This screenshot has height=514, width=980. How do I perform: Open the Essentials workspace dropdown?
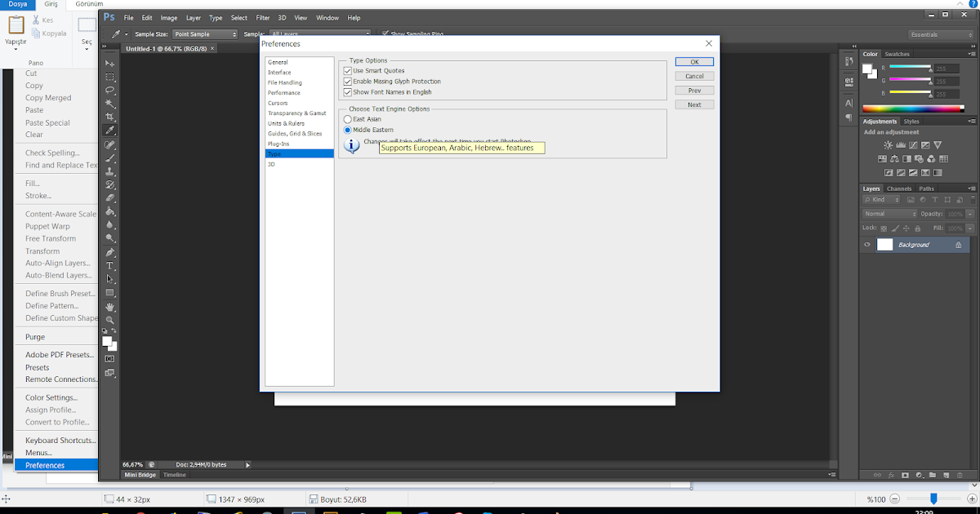pos(941,34)
